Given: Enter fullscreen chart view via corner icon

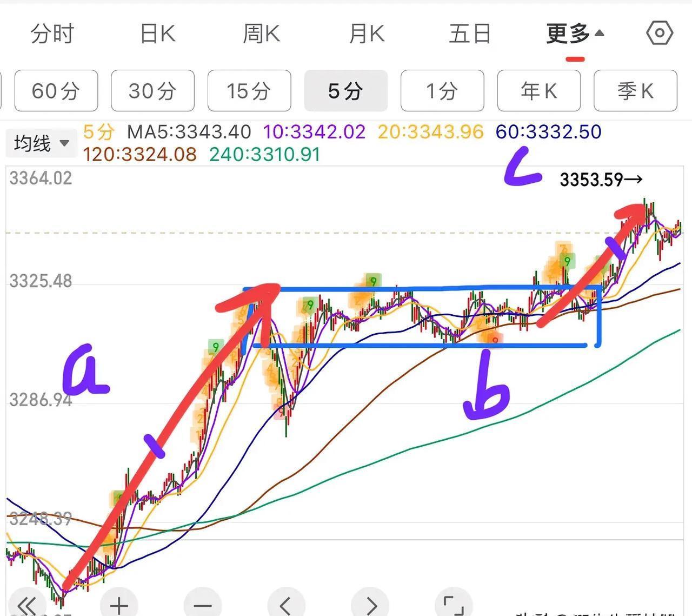Looking at the screenshot, I should coord(453,604).
